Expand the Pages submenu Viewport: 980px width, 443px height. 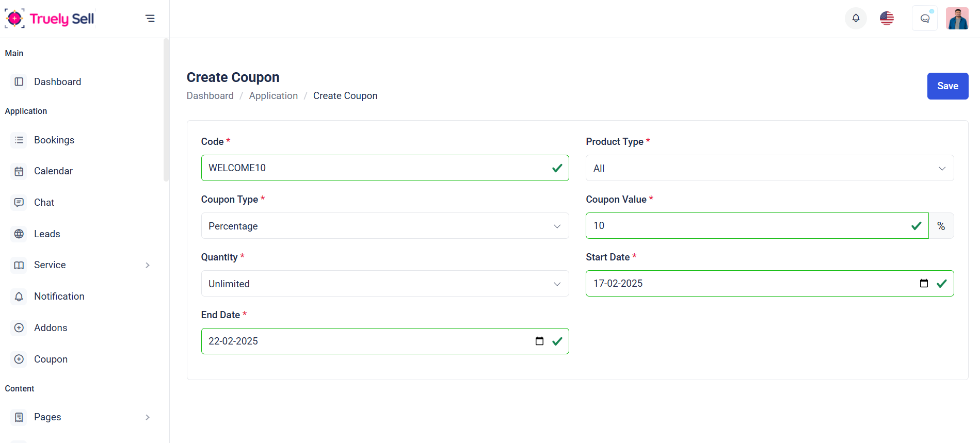pos(148,417)
